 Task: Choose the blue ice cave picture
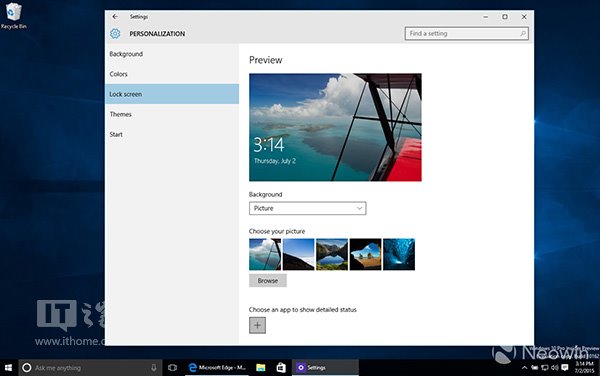click(x=399, y=254)
